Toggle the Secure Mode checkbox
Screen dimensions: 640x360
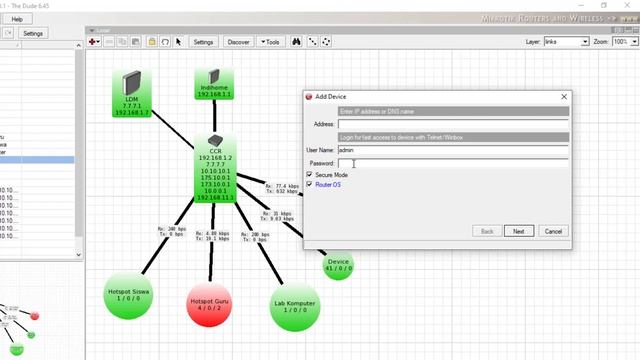pos(309,175)
